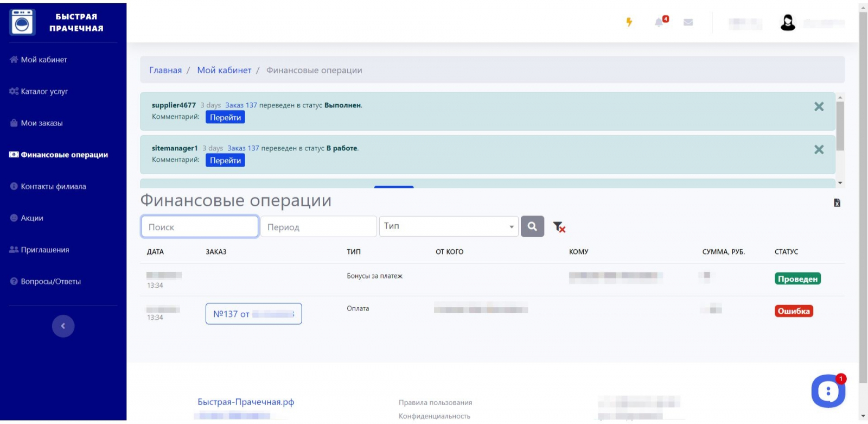Open Правила пользования footer link
This screenshot has width=868, height=424.
point(435,402)
